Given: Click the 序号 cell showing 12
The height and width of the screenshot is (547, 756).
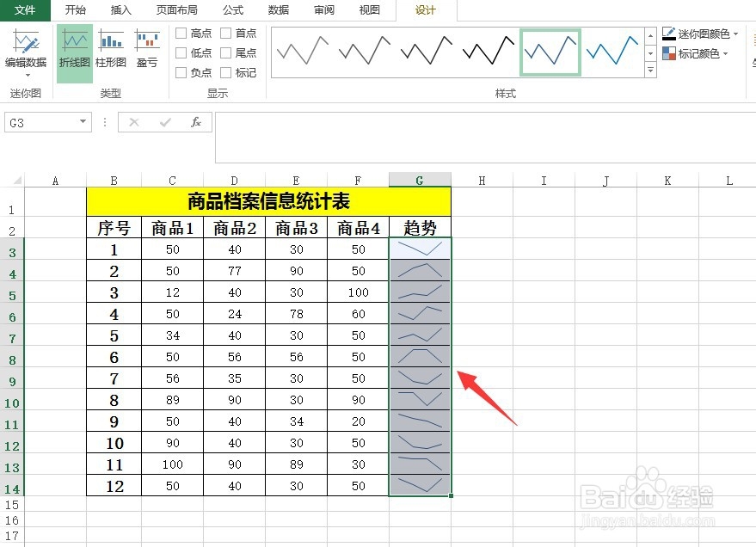Looking at the screenshot, I should click(114, 486).
